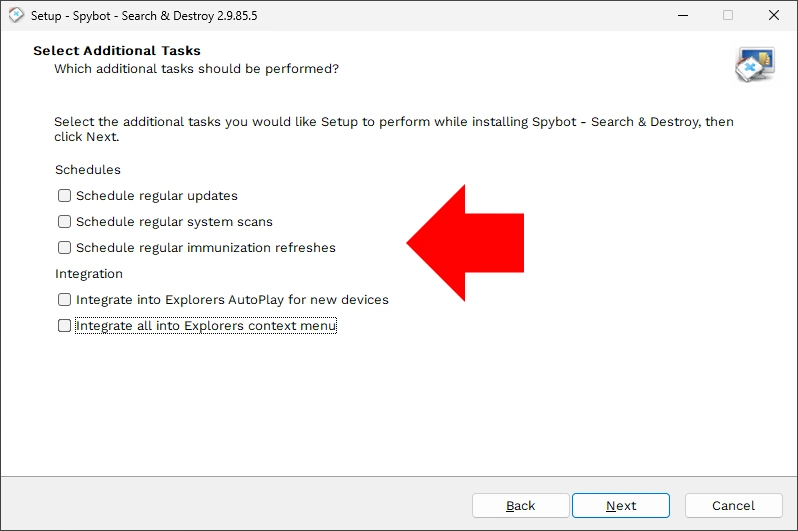Click the Select Additional Tasks heading

[117, 51]
